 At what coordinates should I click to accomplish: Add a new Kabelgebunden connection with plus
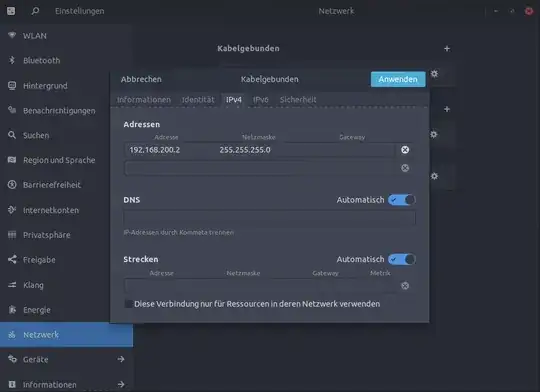point(447,49)
